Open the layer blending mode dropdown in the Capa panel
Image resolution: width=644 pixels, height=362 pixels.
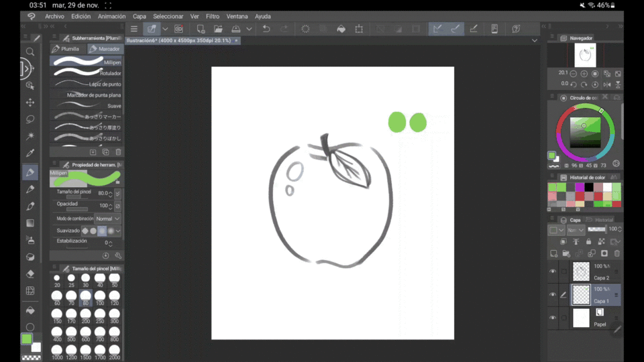[576, 230]
